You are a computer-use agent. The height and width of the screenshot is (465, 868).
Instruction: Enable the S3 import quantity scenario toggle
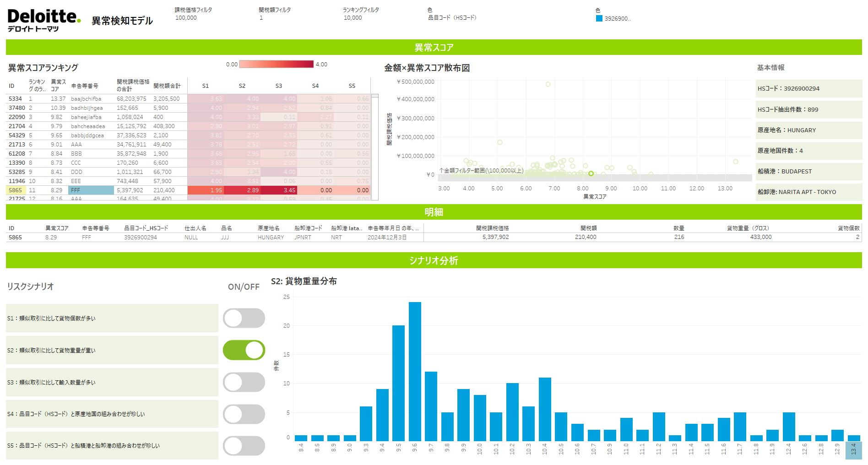coord(244,382)
